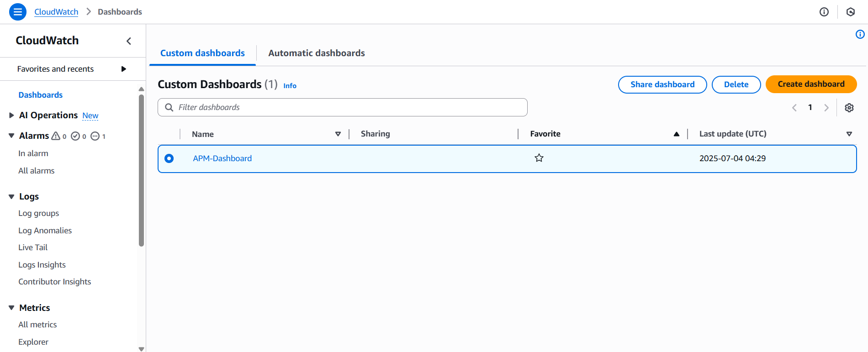Open the hamburger navigation menu icon
The width and height of the screenshot is (868, 352).
(17, 12)
